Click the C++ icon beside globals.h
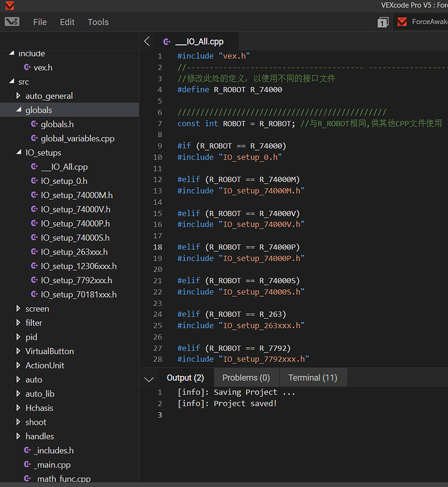This screenshot has width=448, height=487. pyautogui.click(x=34, y=124)
